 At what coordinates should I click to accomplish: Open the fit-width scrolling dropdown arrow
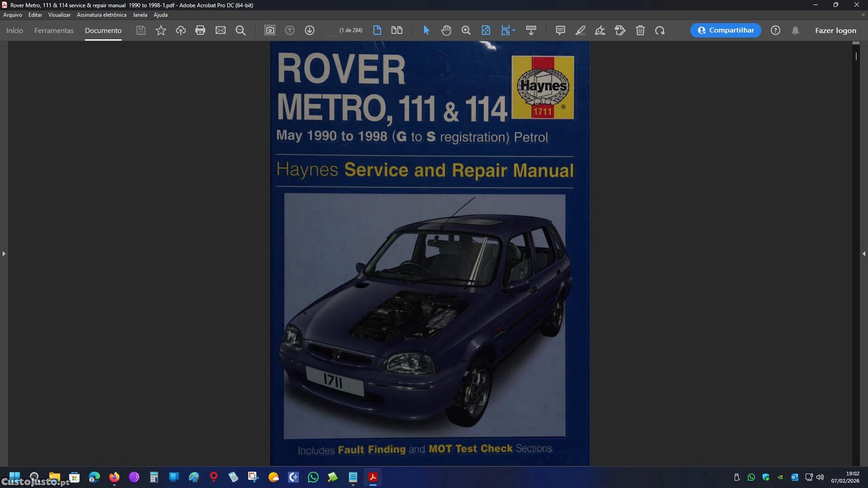514,30
